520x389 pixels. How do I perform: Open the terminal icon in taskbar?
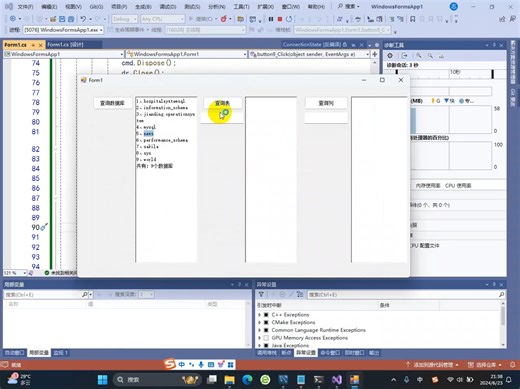coord(318,380)
